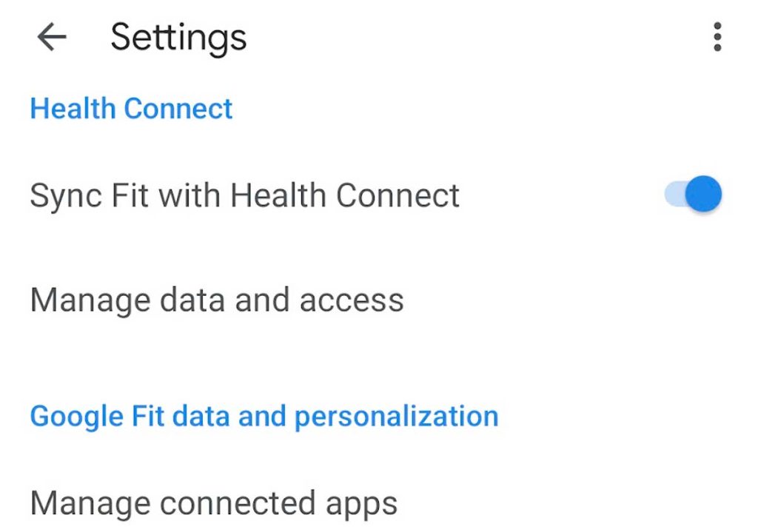Image resolution: width=758 pixels, height=532 pixels.
Task: Turn off the Sync Fit switch
Action: (693, 195)
